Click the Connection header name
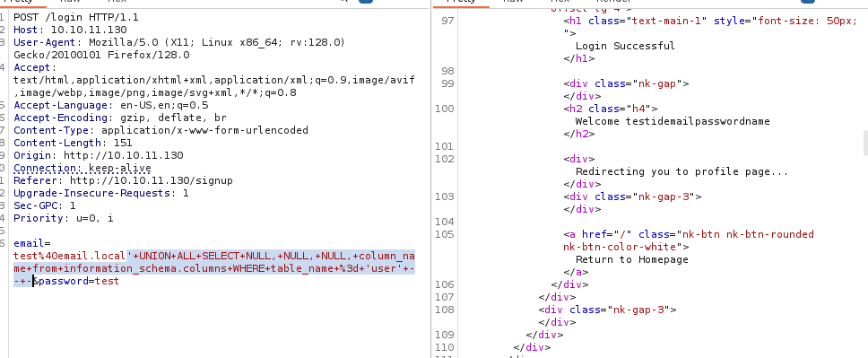Viewport: 868px width, 358px height. [45, 168]
